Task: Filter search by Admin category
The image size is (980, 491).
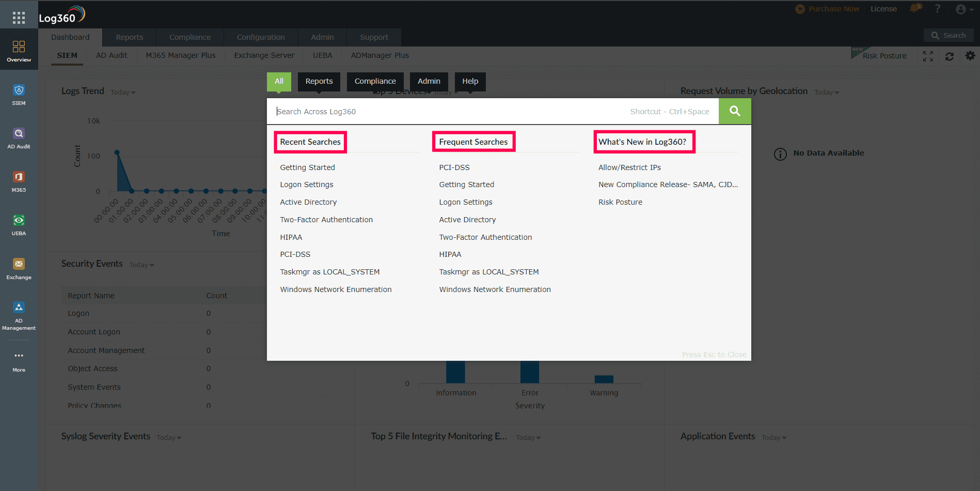Action: 429,81
